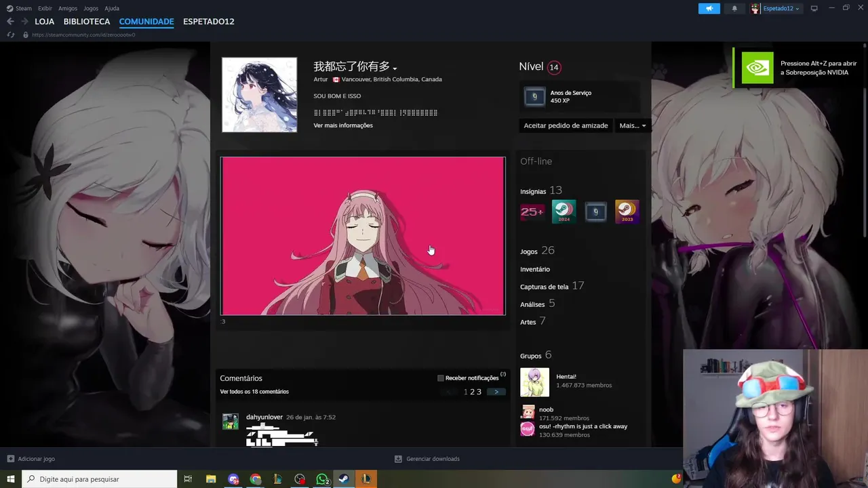
Task: Click Ver todos os 18 comentários
Action: [x=254, y=392]
